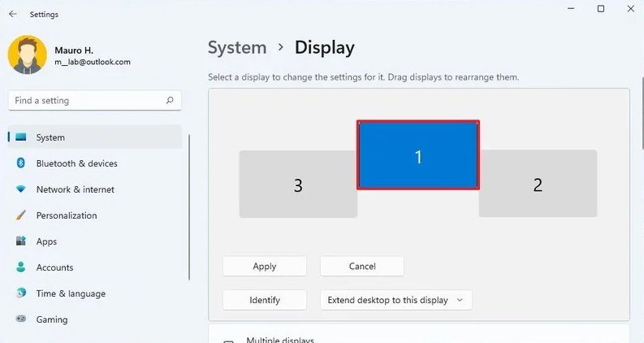The width and height of the screenshot is (644, 343).
Task: Select display 3 in the arrangement
Action: pos(298,184)
